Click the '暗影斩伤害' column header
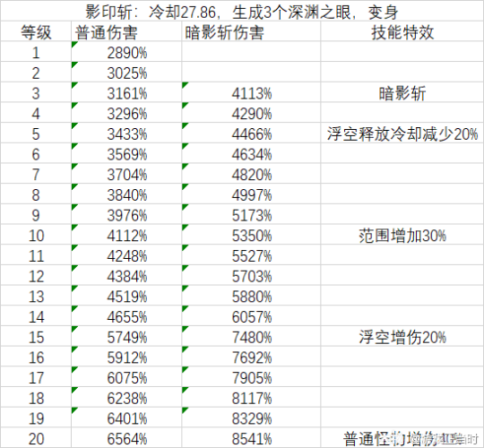Screen dimensions: 484x448 click(251, 31)
